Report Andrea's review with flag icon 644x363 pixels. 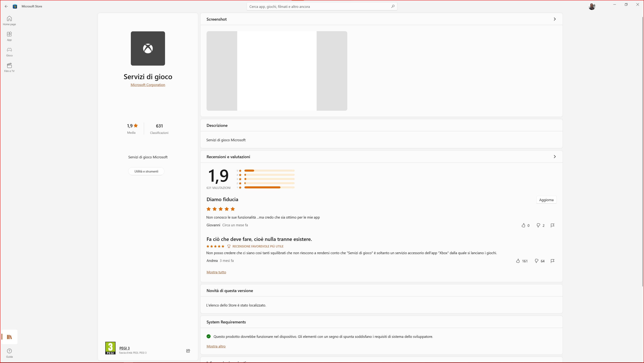[x=553, y=261]
